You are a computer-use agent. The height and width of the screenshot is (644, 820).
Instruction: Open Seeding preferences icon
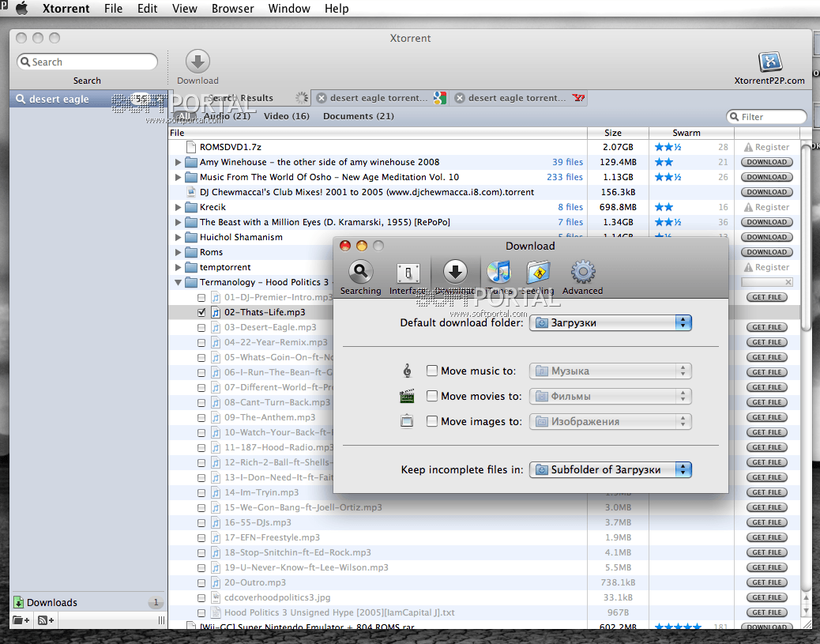(x=538, y=272)
